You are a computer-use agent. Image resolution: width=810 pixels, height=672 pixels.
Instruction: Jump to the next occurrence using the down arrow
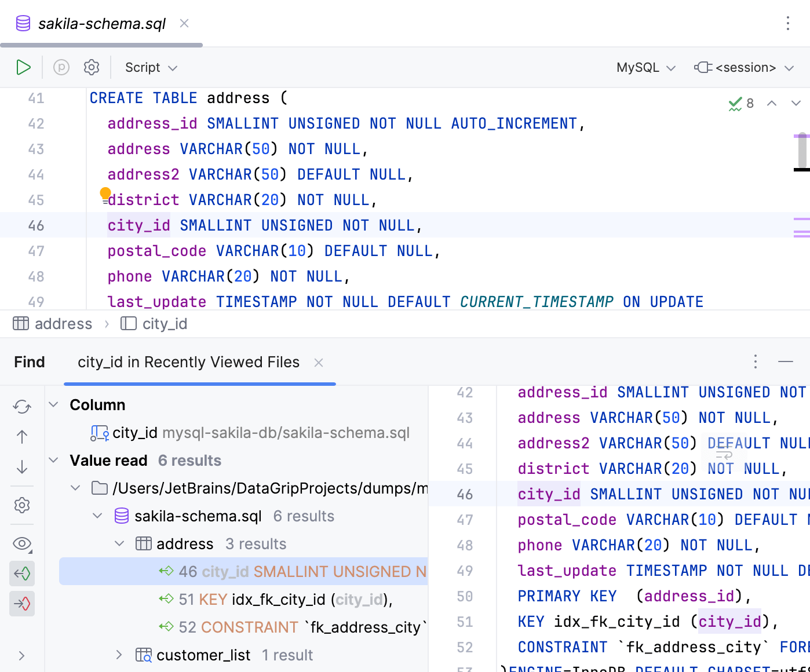point(21,467)
